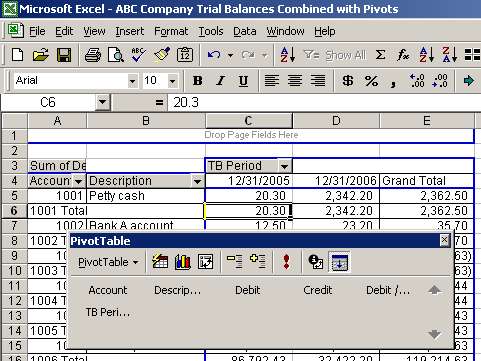Toggle the Hide Fields button in PivotTable toolbar
481x361 pixels.
(x=339, y=262)
